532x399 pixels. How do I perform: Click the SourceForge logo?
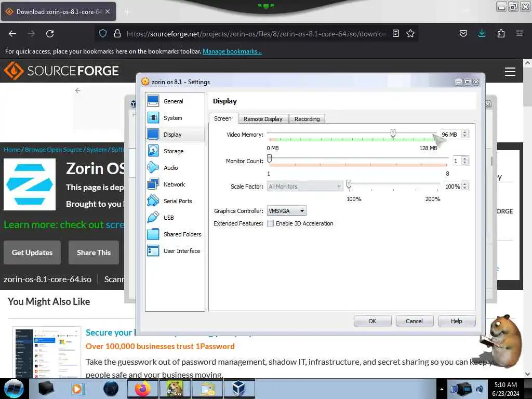click(61, 71)
